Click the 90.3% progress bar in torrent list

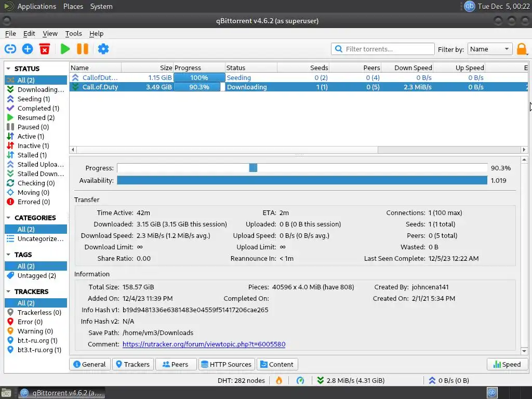coord(199,87)
